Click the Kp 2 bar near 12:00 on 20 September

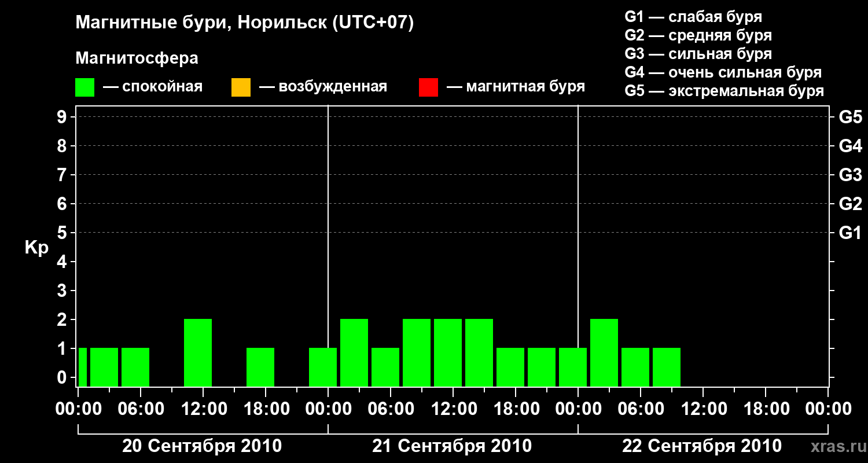[x=198, y=352]
